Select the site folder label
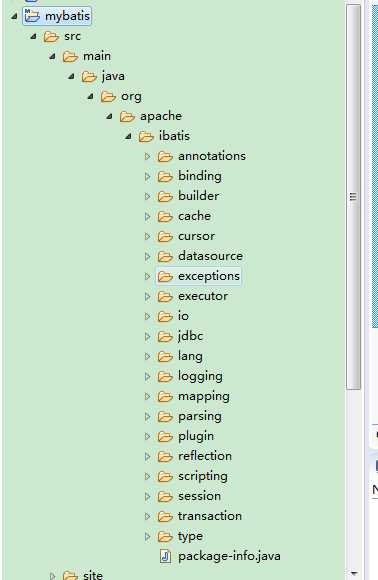Image resolution: width=378 pixels, height=580 pixels. (x=93, y=575)
